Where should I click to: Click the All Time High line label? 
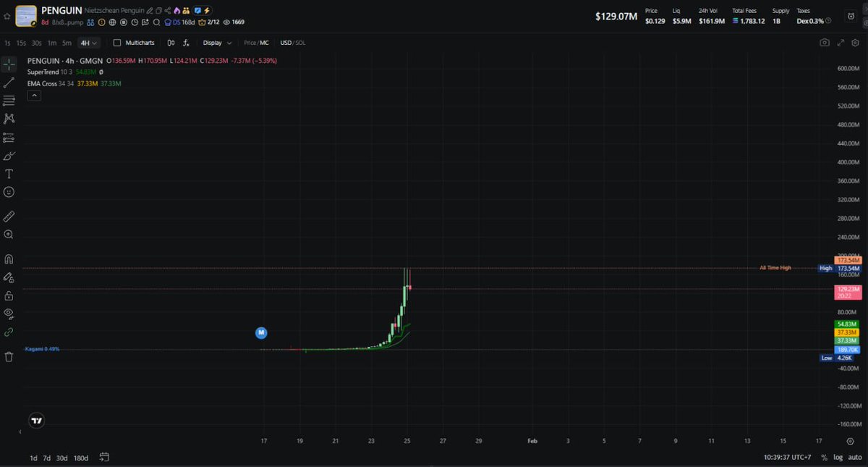775,268
